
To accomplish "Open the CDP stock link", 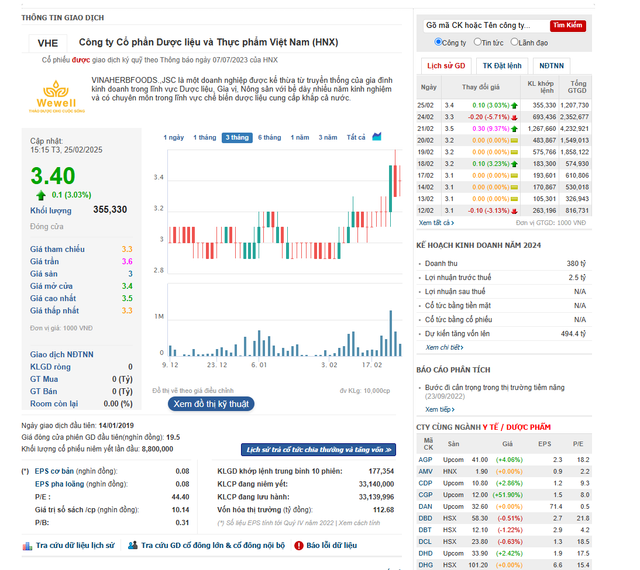I will [425, 483].
